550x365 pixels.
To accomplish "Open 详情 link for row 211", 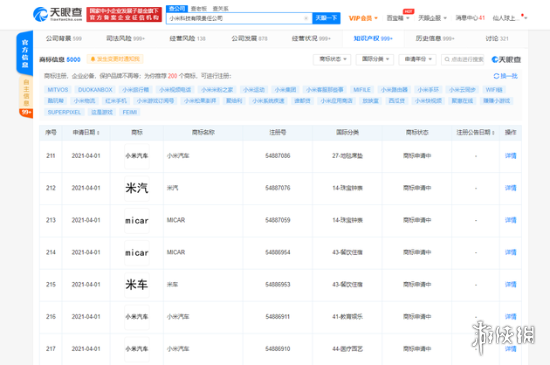I will [x=510, y=156].
